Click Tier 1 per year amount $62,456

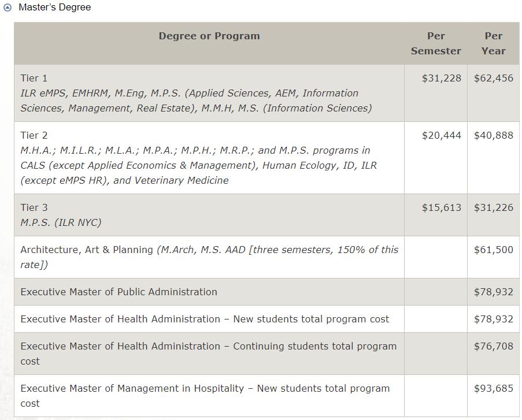click(493, 78)
